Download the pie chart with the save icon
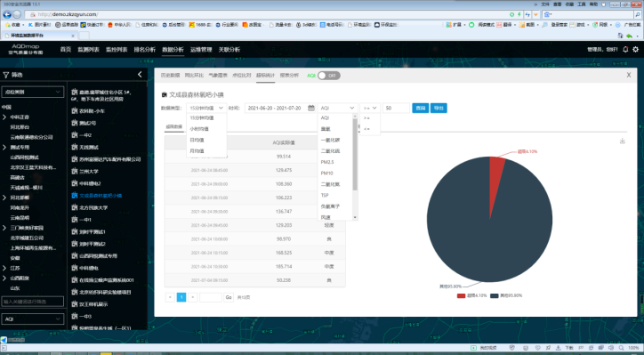 [x=623, y=141]
